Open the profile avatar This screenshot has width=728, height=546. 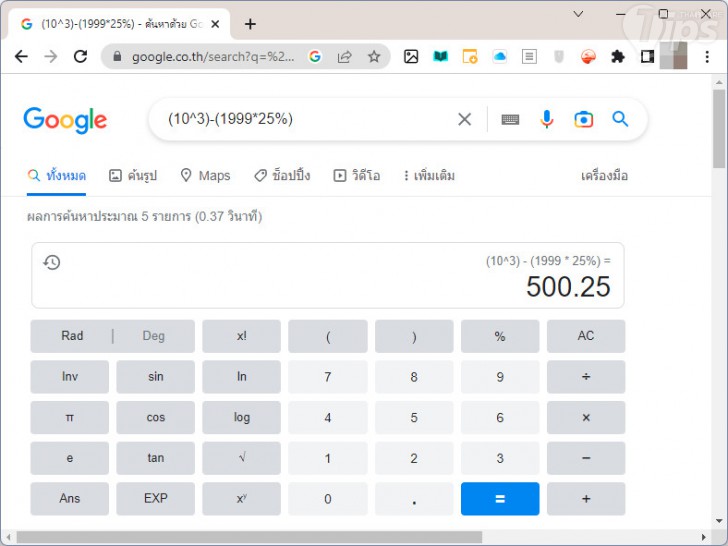point(673,57)
